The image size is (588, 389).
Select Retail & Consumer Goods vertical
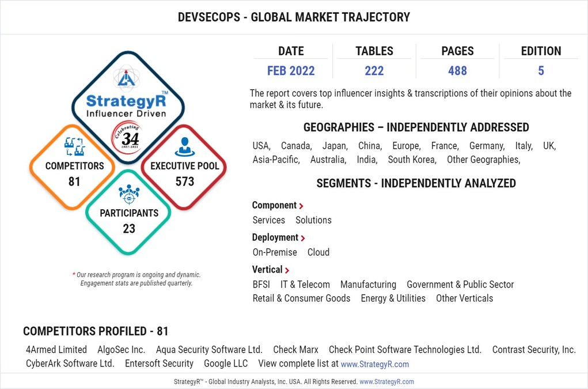coord(302,299)
